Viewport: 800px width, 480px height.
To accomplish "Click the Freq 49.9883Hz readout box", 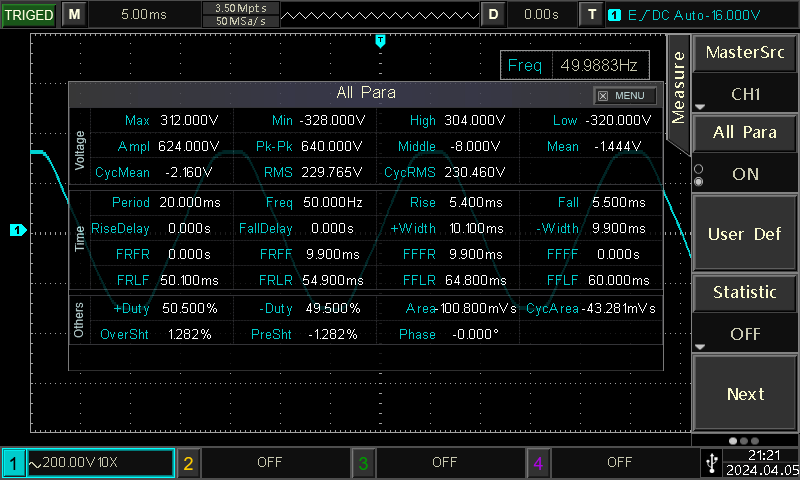I will (575, 65).
